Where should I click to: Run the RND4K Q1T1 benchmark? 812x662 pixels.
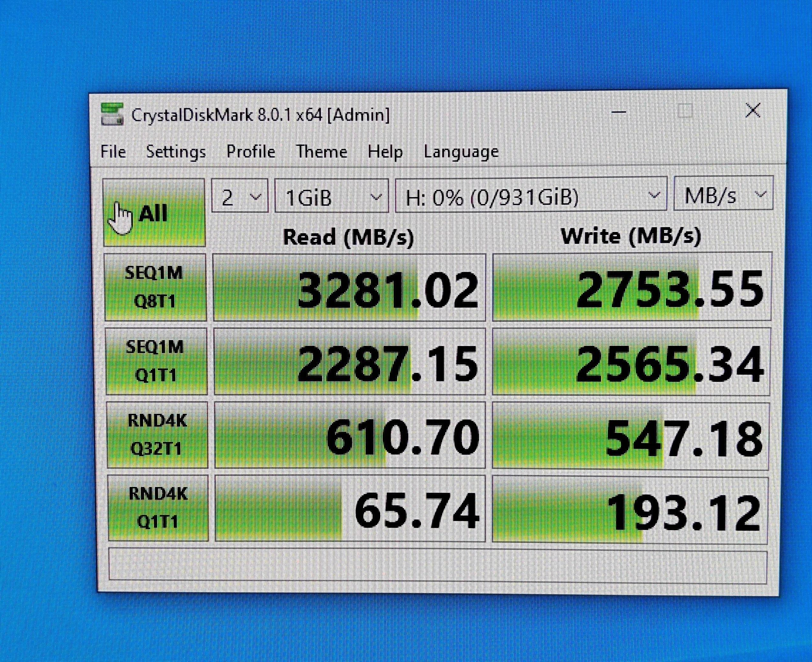[x=158, y=508]
